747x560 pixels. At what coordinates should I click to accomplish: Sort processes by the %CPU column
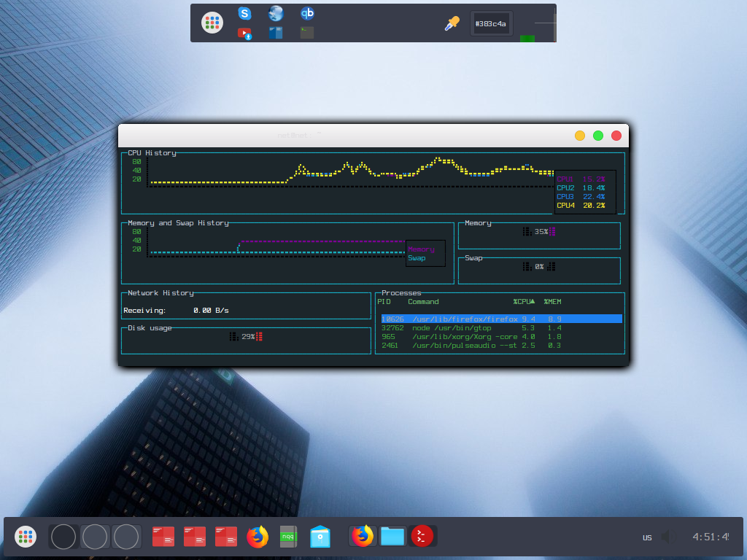click(524, 301)
